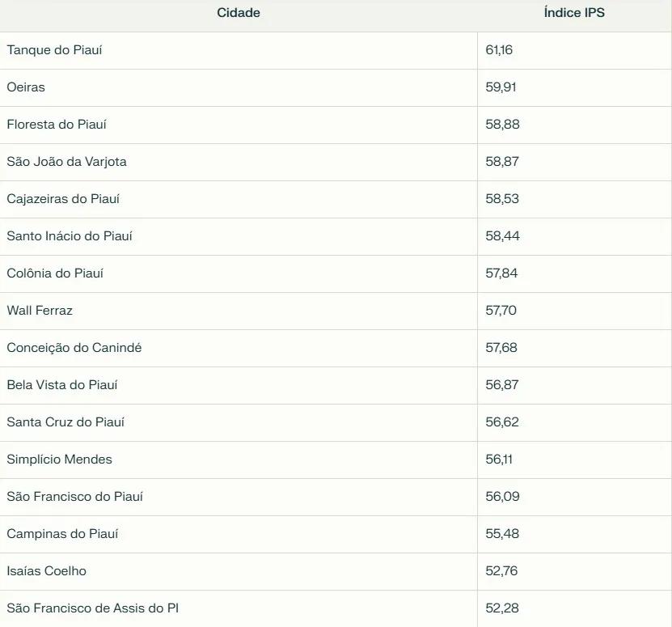Select the Conceição do Canindé cell
The height and width of the screenshot is (627, 672).
(74, 348)
